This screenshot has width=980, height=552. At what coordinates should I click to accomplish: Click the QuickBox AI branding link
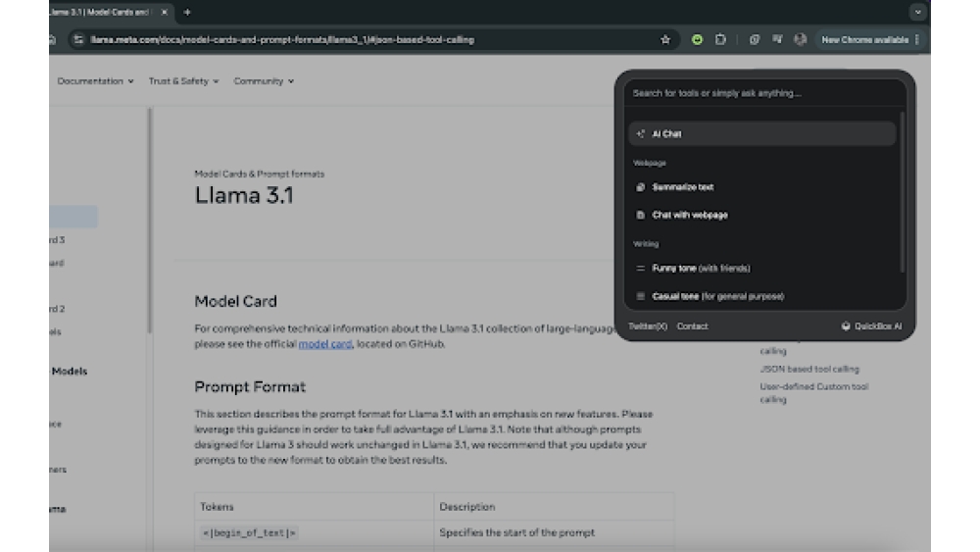point(872,326)
